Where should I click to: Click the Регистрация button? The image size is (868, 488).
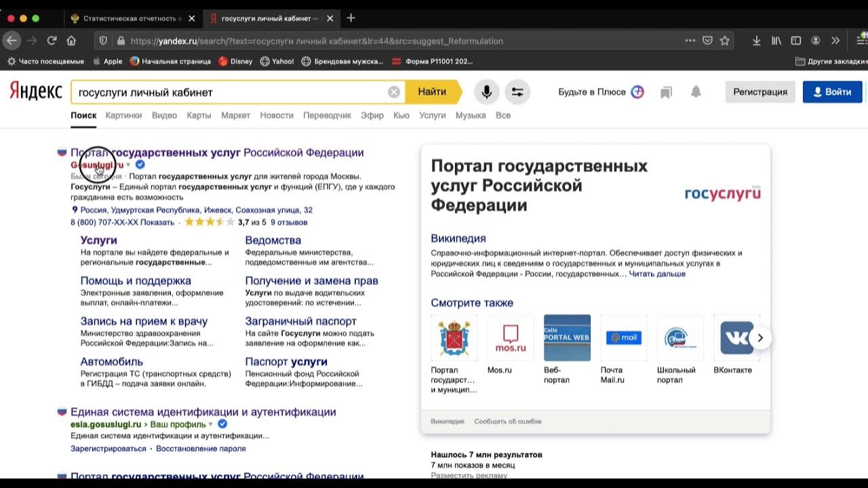point(760,92)
